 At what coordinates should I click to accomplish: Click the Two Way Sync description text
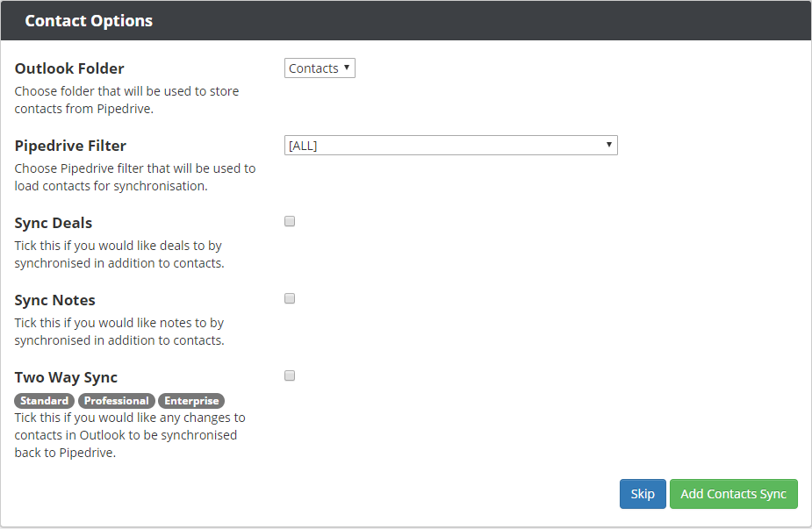(130, 435)
